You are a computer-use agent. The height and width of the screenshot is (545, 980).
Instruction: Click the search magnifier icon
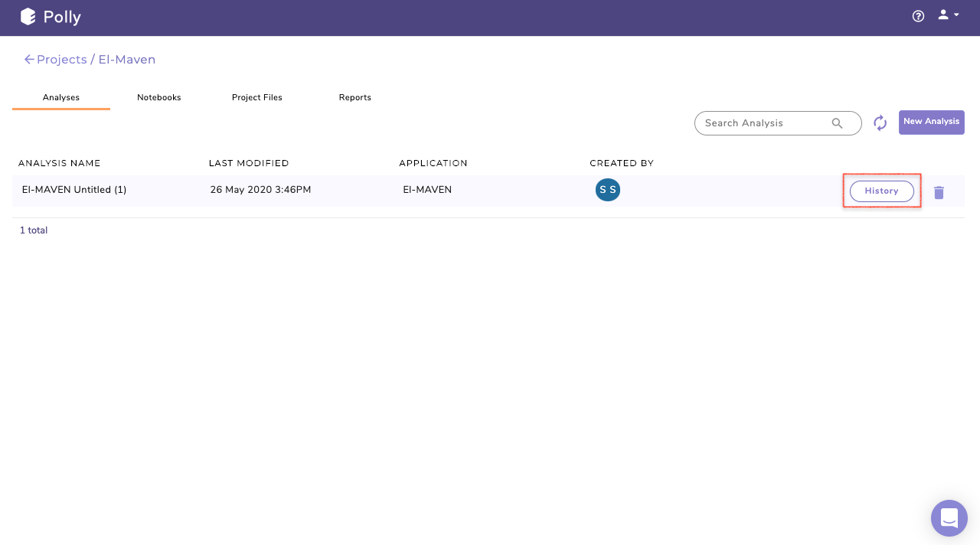pyautogui.click(x=838, y=123)
